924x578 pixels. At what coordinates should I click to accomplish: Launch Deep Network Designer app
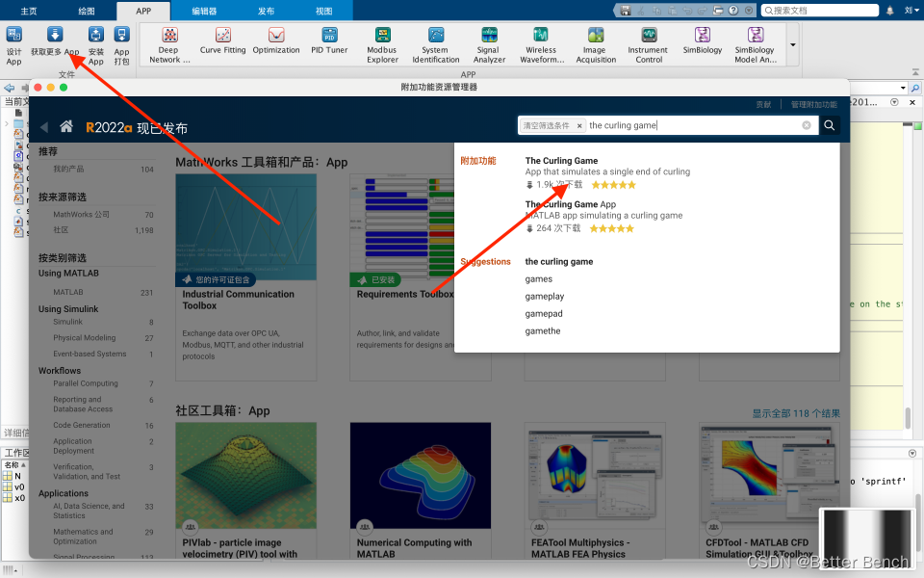coord(169,45)
